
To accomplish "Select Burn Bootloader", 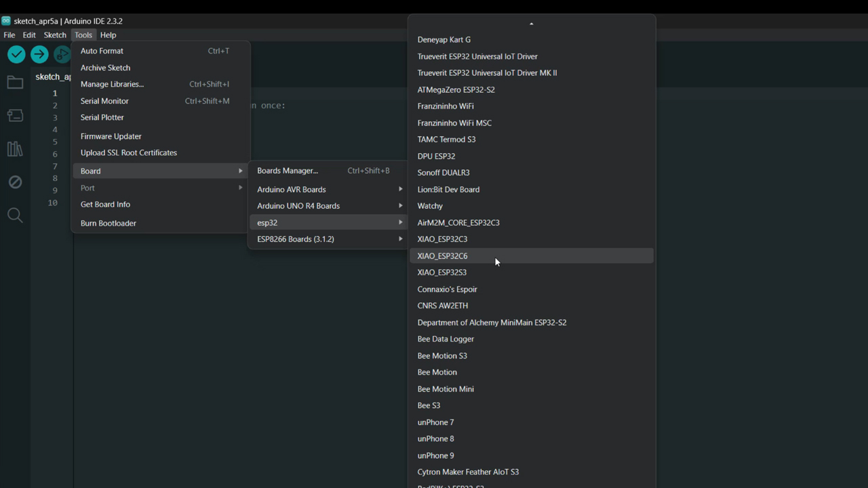I will point(161,223).
